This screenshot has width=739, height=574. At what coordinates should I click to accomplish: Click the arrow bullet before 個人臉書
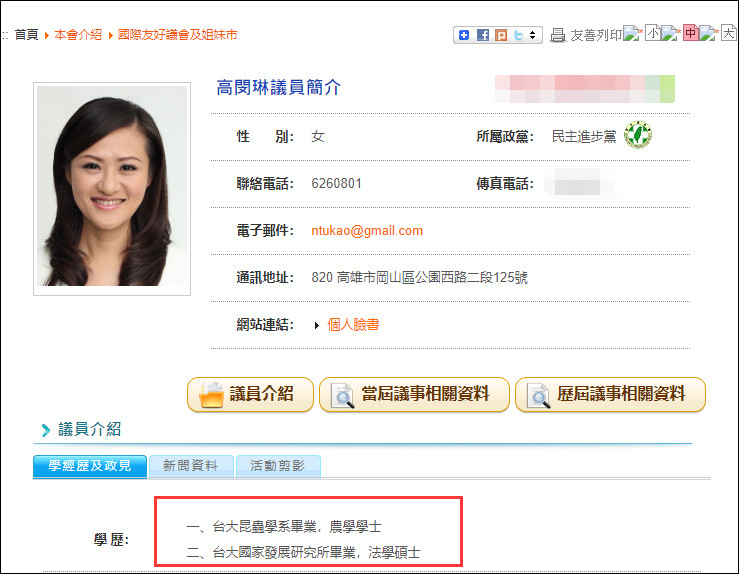pyautogui.click(x=317, y=325)
